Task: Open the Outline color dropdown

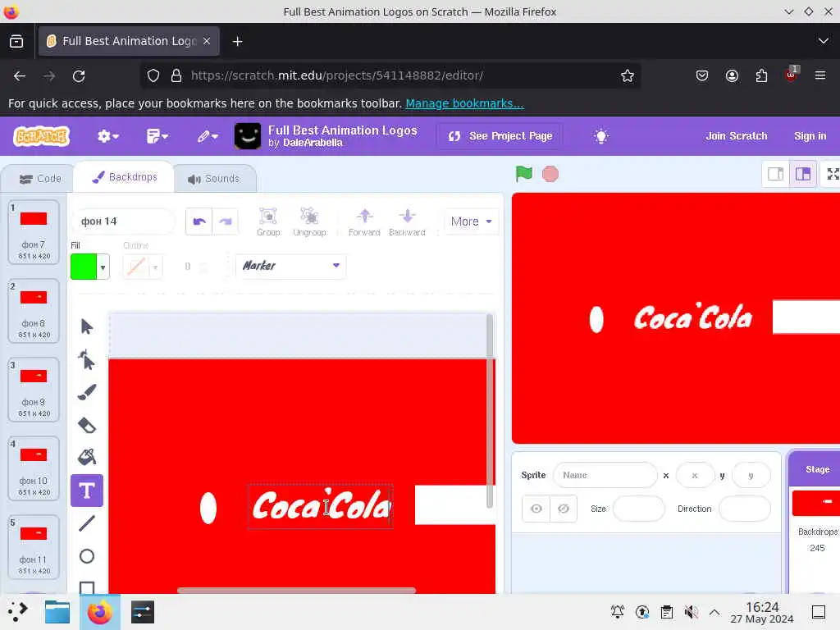Action: (x=155, y=267)
